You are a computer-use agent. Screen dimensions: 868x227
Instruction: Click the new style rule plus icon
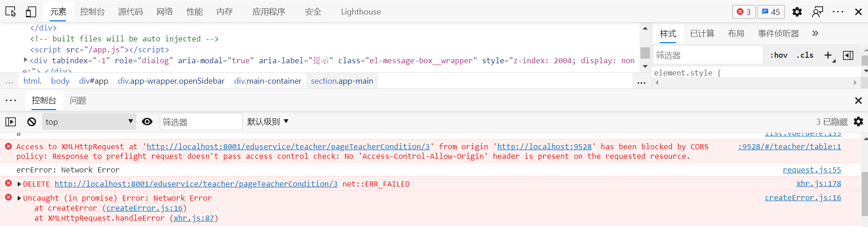(828, 55)
